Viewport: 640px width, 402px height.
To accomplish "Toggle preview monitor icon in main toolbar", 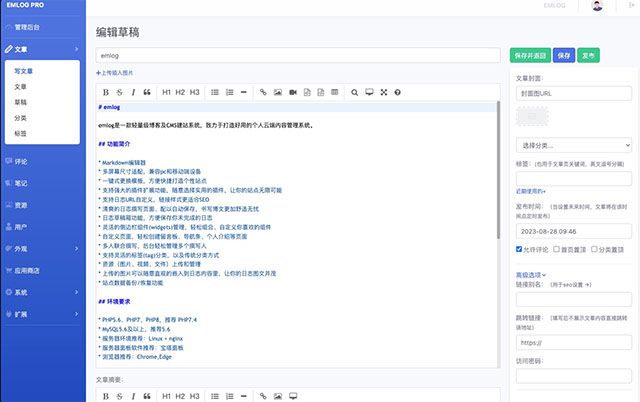I will 369,93.
